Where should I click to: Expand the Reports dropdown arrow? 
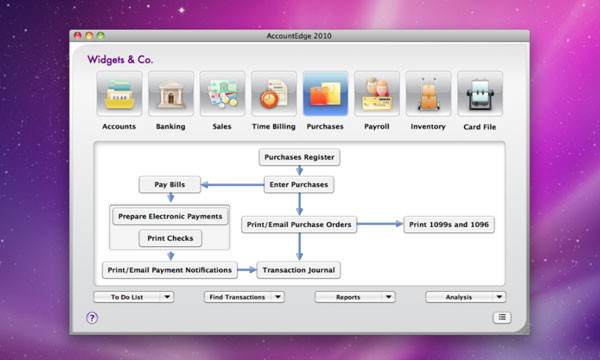point(389,297)
